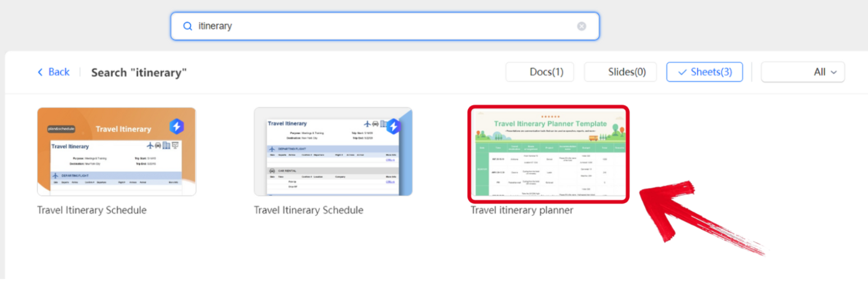
Task: Filter results by Slides(0)
Action: (621, 72)
